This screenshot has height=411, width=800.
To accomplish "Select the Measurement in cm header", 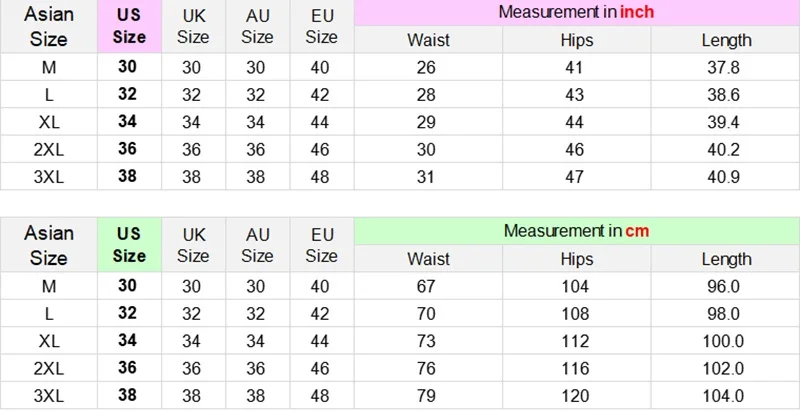I will [577, 231].
